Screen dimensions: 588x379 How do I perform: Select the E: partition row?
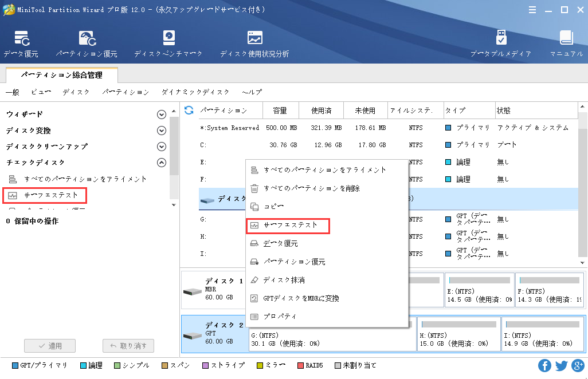point(221,162)
